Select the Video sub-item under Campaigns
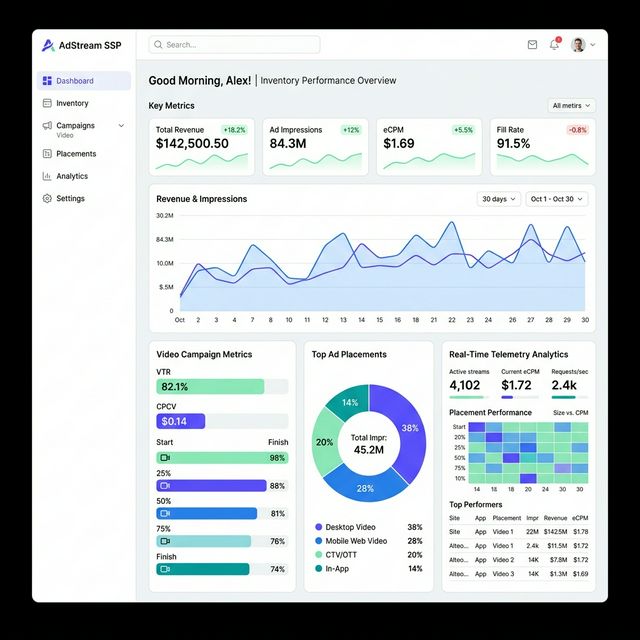Screen dimensions: 640x640 coord(65,136)
